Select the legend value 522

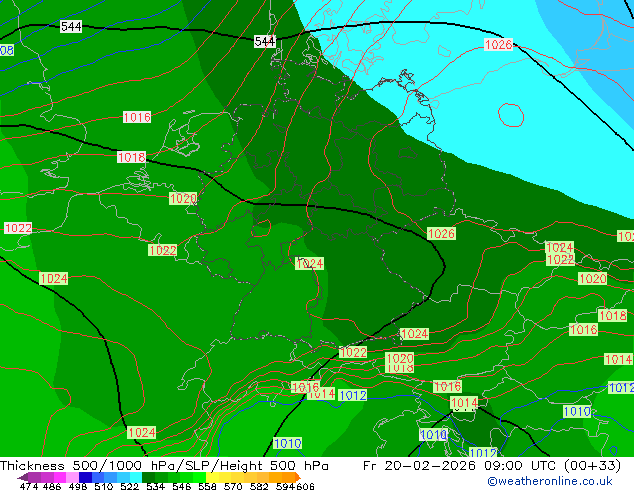129,486
